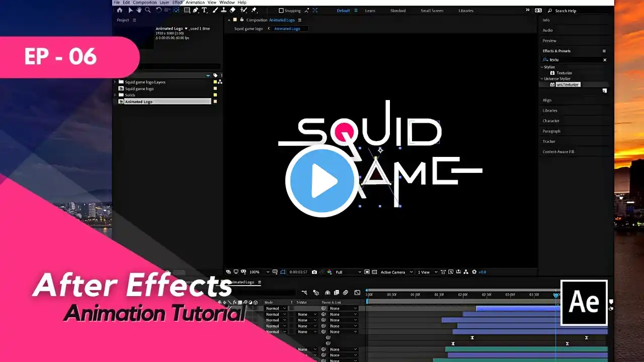The image size is (644, 362).
Task: Select the Roto Brush tool
Action: [244, 10]
